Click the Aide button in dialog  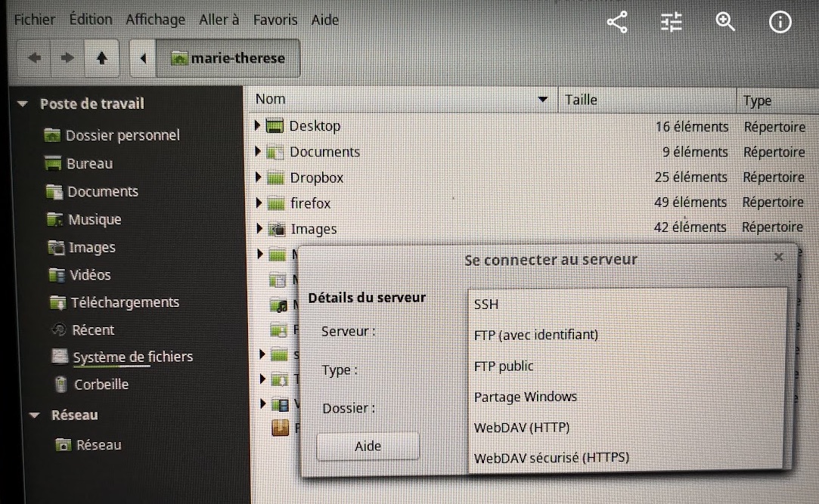[x=368, y=447]
